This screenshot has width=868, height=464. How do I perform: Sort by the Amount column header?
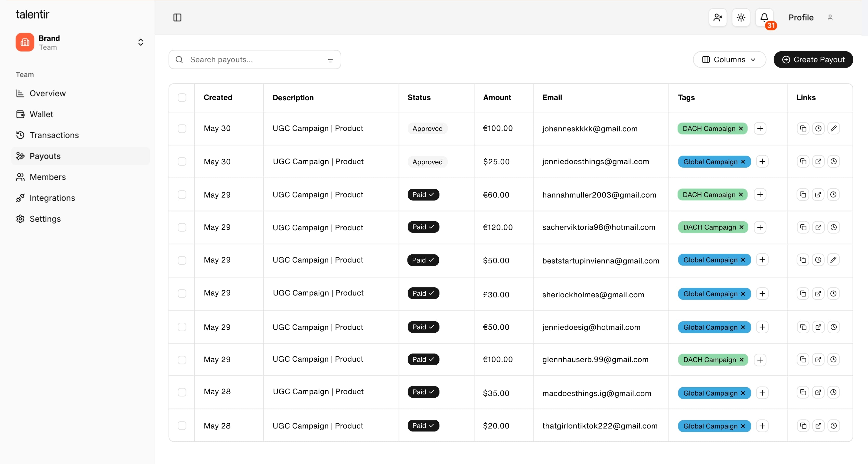pos(497,98)
